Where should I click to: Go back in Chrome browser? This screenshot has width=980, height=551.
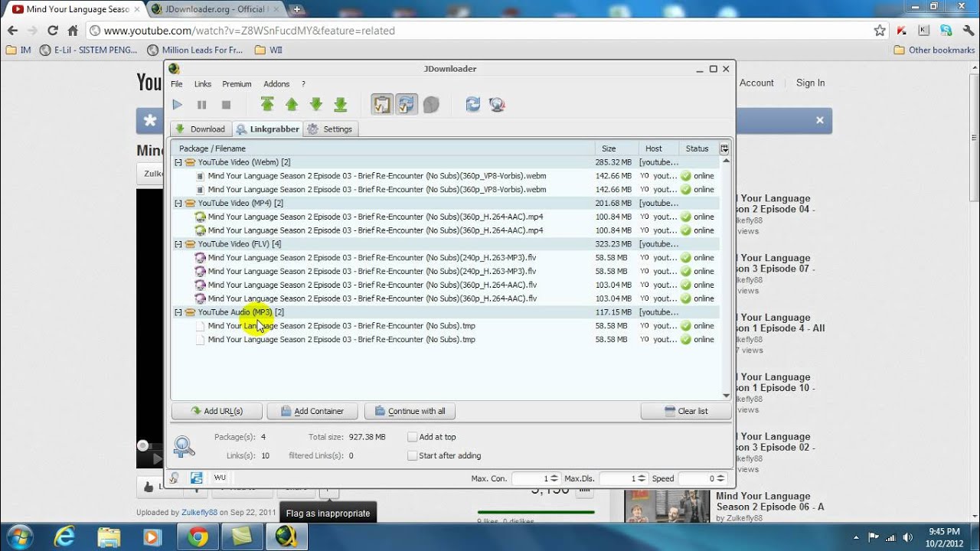pos(12,31)
